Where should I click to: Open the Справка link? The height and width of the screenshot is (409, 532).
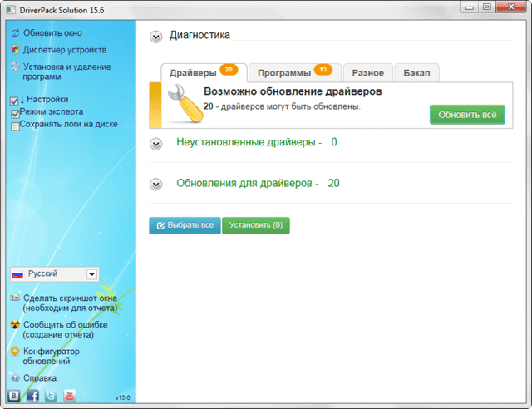(x=40, y=377)
